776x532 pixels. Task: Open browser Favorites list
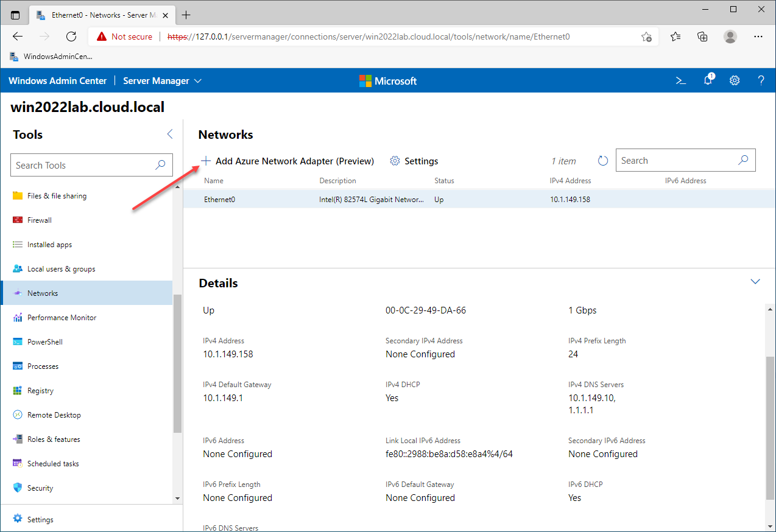click(675, 37)
